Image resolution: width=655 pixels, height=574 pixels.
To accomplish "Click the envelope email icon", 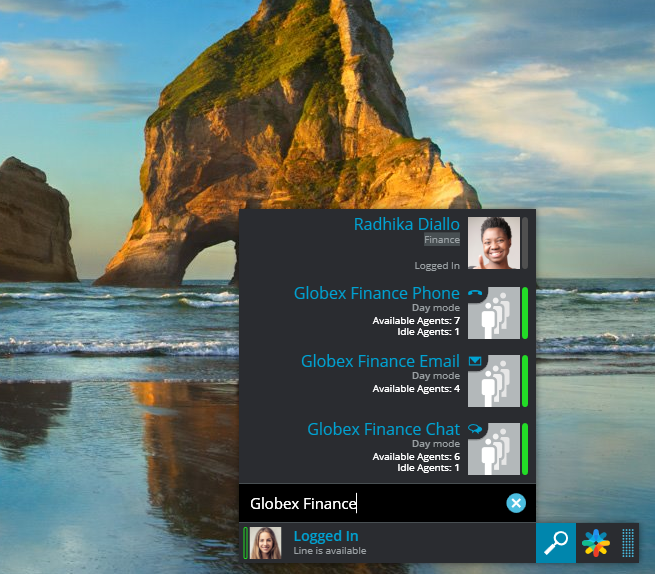I will pyautogui.click(x=475, y=361).
